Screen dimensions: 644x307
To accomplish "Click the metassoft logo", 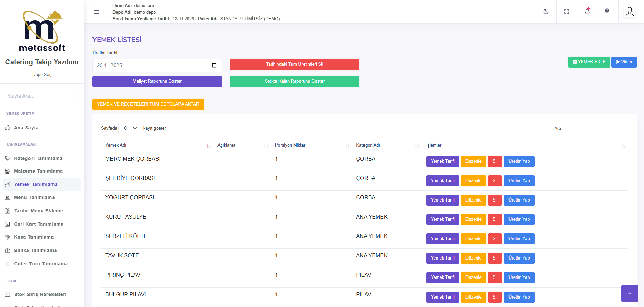I will pyautogui.click(x=42, y=31).
